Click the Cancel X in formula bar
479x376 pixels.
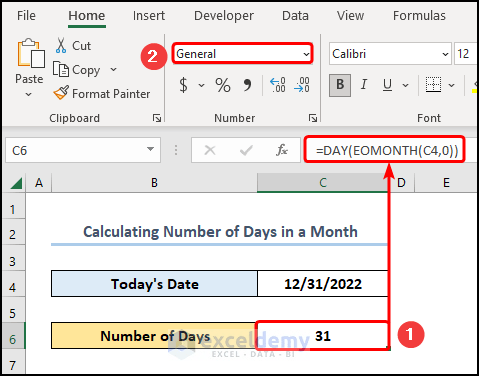(210, 150)
